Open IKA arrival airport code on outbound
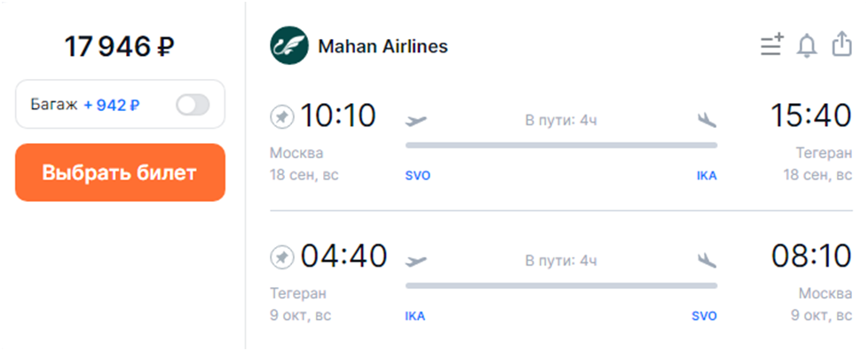868x351 pixels. 706,176
